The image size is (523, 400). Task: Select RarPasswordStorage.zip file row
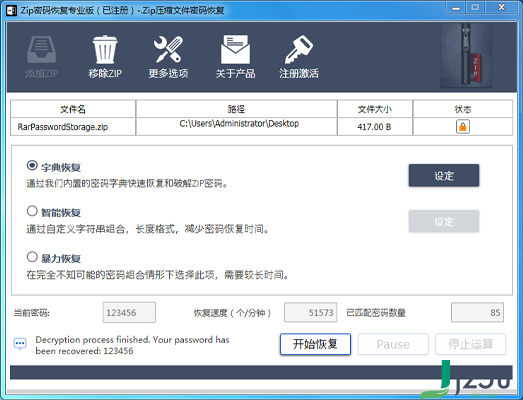pyautogui.click(x=262, y=126)
